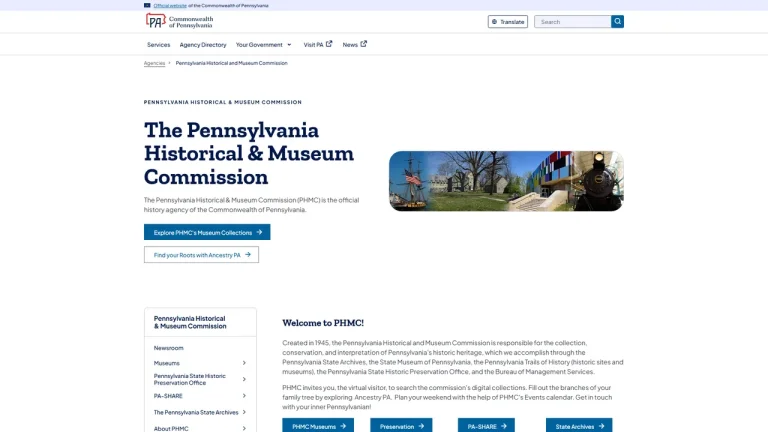Click Explore PHMC's Museum Collections button
768x432 pixels.
point(207,232)
